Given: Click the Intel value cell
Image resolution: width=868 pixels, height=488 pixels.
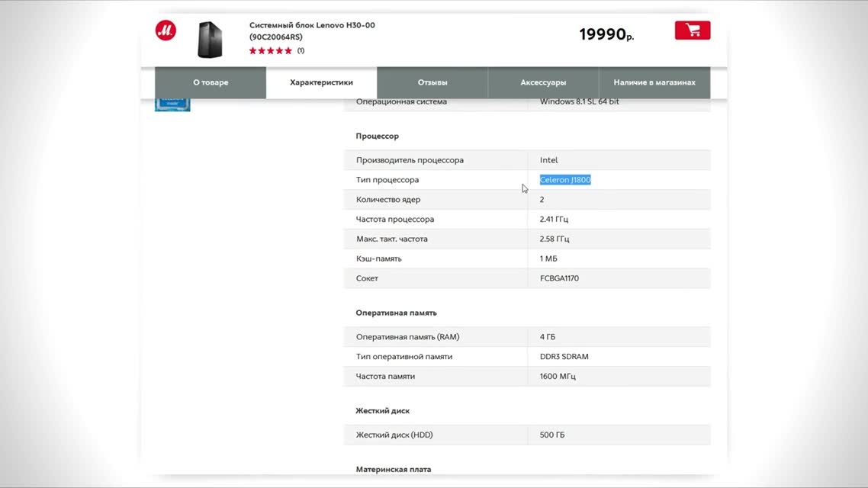Looking at the screenshot, I should (549, 160).
